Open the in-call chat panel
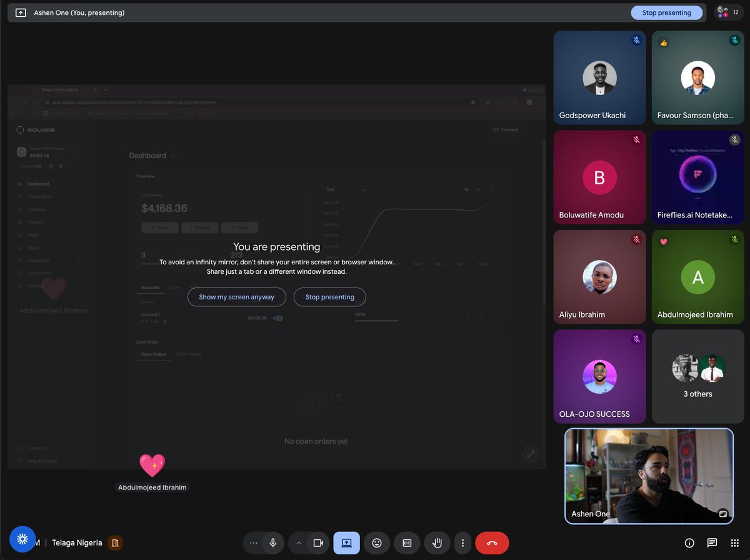This screenshot has width=750, height=560. [712, 542]
